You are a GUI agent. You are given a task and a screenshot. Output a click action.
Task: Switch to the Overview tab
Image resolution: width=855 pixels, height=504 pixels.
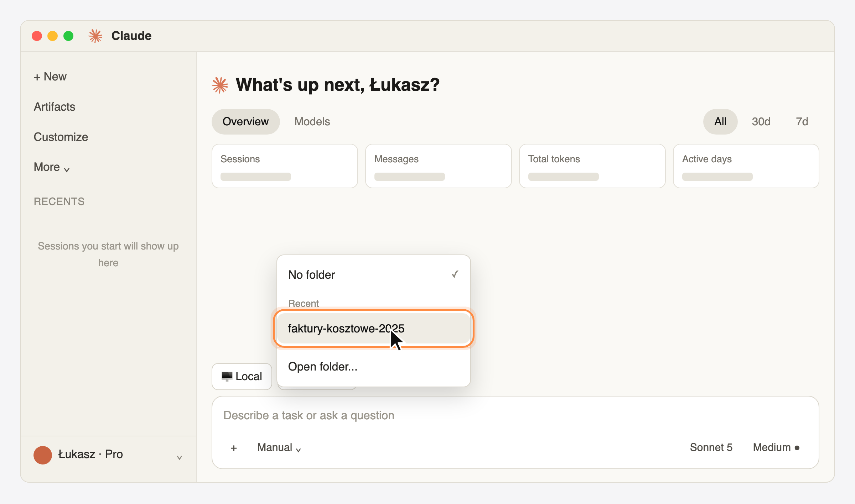click(x=245, y=122)
